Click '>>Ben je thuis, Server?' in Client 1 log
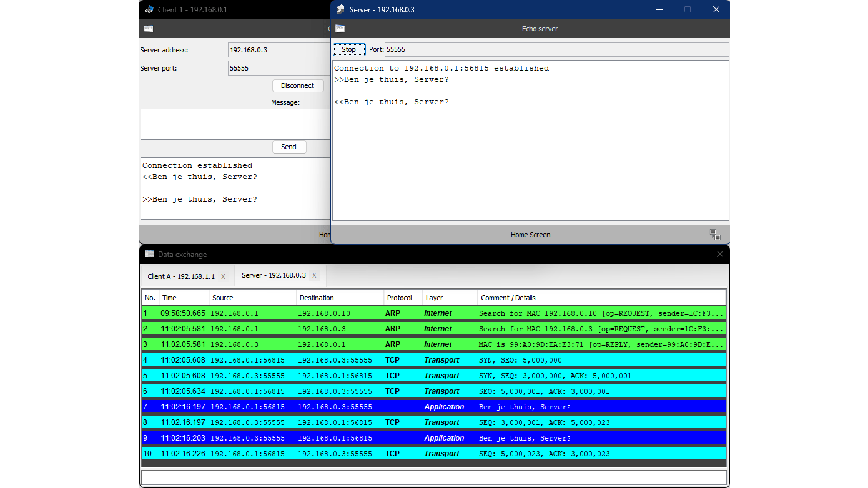The width and height of the screenshot is (868, 488). (200, 199)
